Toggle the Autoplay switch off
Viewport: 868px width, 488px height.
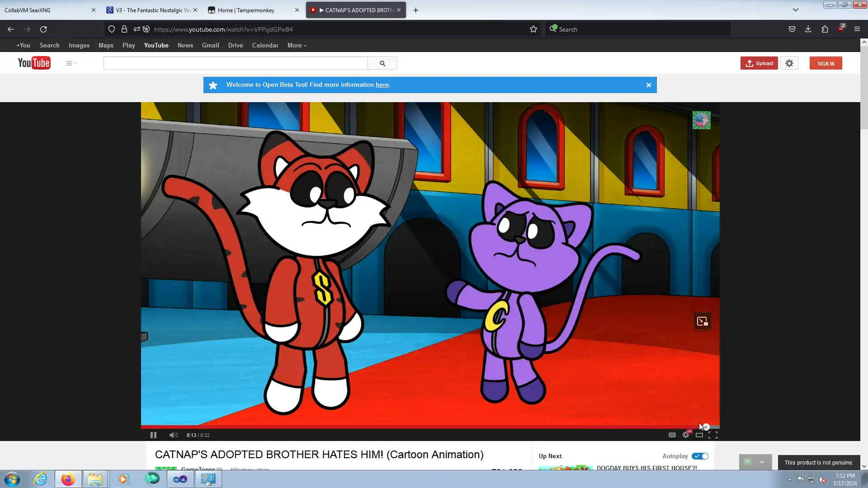coord(700,456)
